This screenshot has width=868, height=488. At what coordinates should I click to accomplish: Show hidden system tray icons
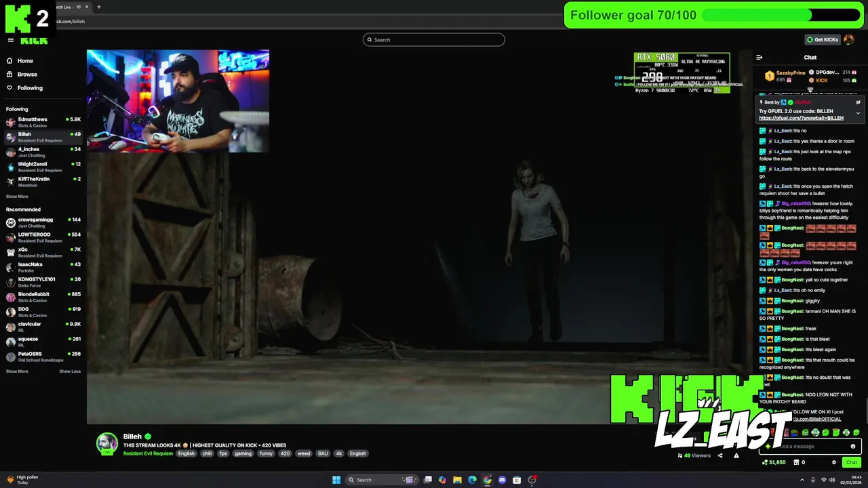tap(801, 480)
